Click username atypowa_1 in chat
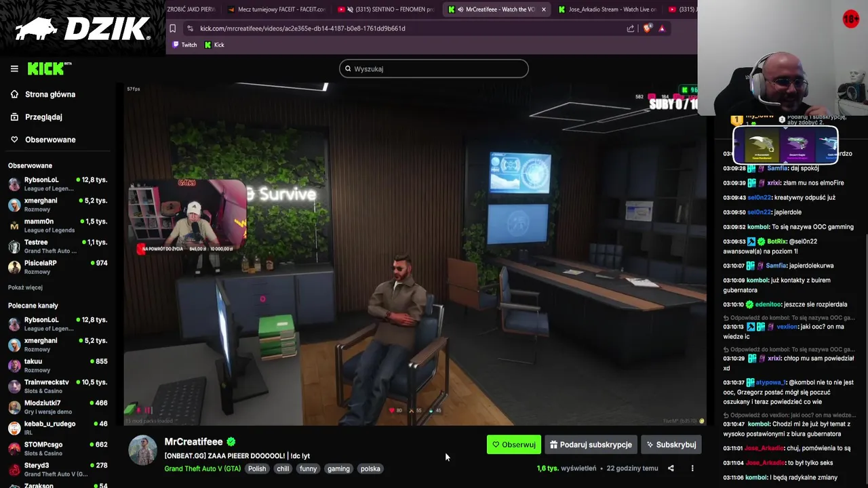The width and height of the screenshot is (868, 488). click(x=770, y=382)
